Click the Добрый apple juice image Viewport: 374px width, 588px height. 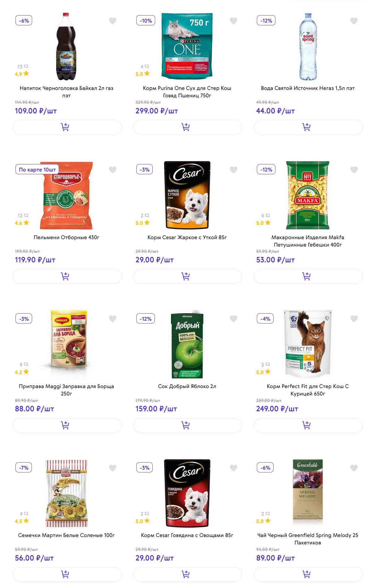coord(187,344)
